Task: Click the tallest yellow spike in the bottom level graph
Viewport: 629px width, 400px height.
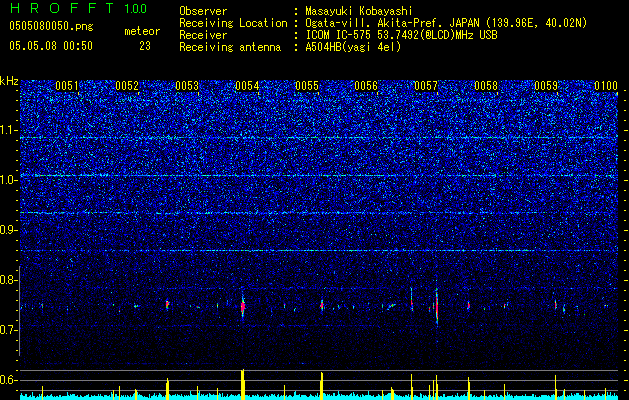Action: pos(242,384)
